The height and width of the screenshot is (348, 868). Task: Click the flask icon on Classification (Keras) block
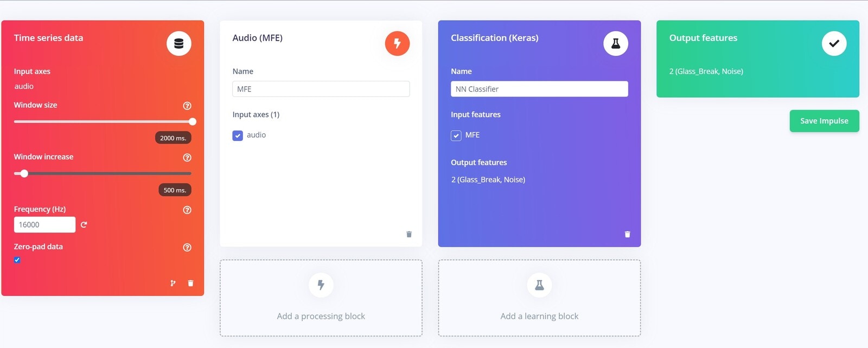[616, 43]
